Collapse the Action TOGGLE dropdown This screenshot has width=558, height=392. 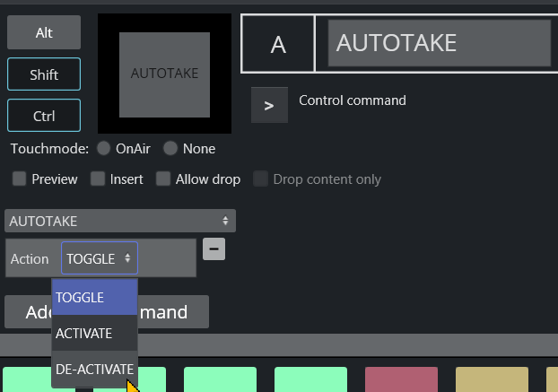click(x=100, y=258)
